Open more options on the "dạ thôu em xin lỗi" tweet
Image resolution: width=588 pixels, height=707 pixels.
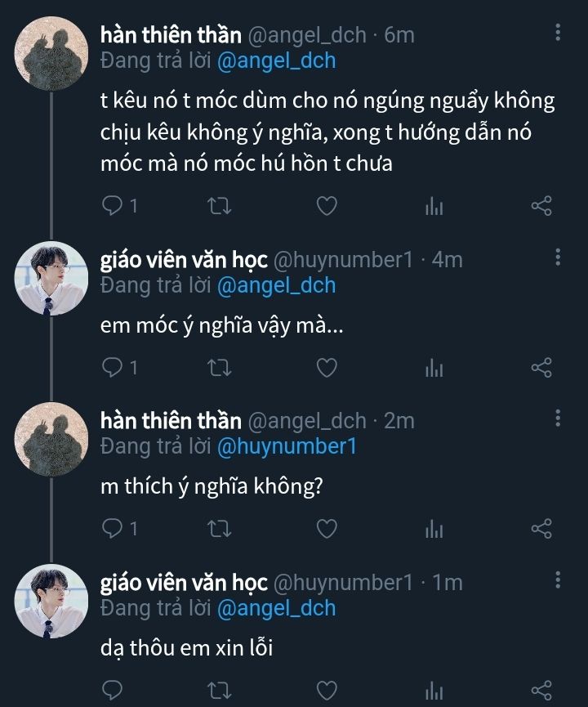558,580
